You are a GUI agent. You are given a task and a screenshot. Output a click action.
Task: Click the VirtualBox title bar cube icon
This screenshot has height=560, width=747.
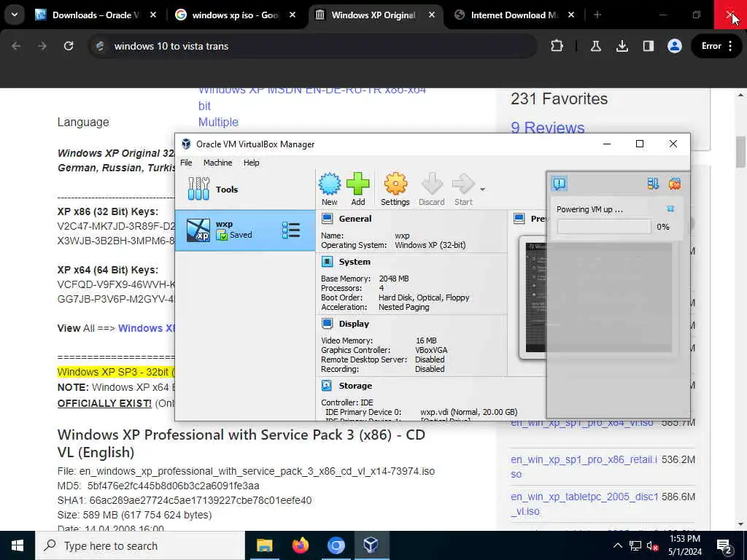coord(186,144)
